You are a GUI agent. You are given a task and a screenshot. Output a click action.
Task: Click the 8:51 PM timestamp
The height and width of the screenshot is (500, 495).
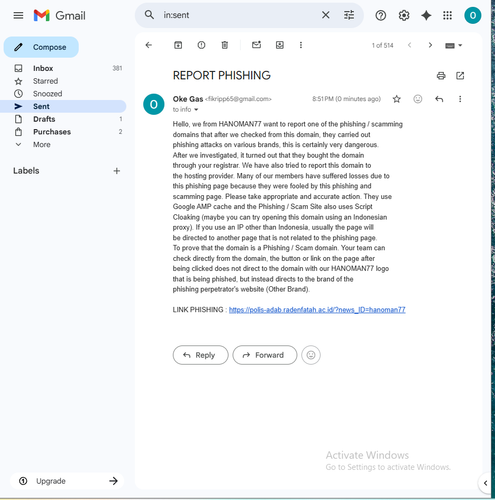point(346,99)
